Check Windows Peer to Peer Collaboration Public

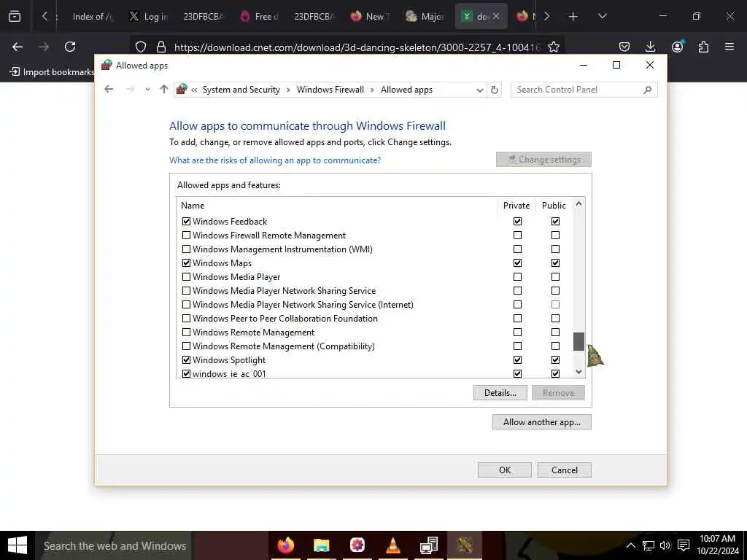(x=555, y=319)
